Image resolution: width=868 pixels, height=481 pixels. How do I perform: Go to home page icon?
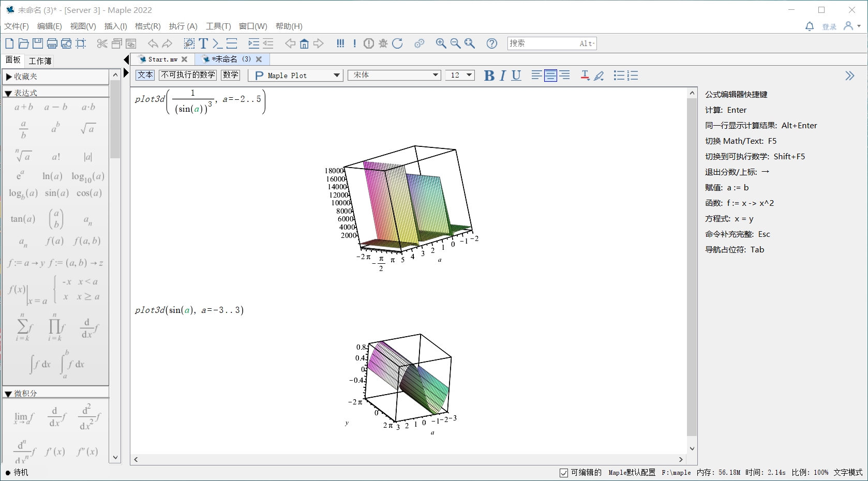pyautogui.click(x=304, y=43)
